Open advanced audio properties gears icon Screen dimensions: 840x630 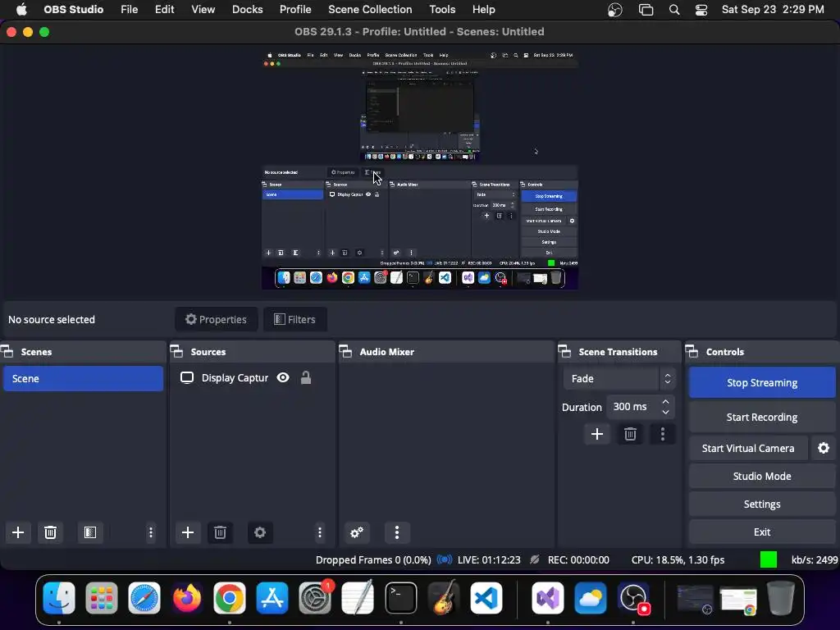(x=357, y=532)
